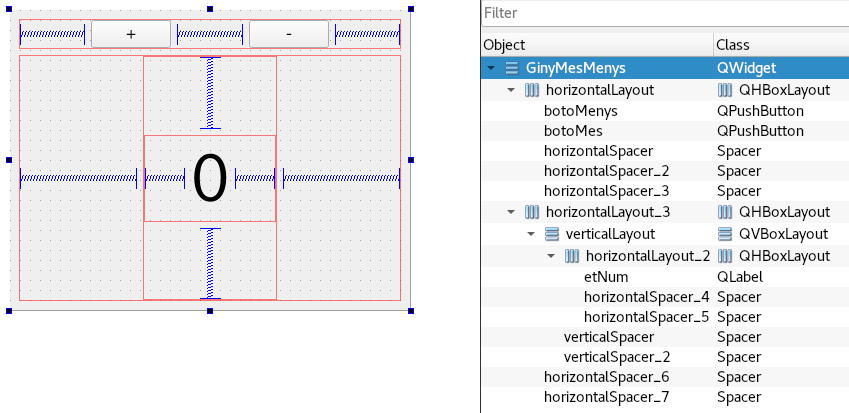The image size is (849, 413).
Task: Sort by the Class column header
Action: point(780,45)
